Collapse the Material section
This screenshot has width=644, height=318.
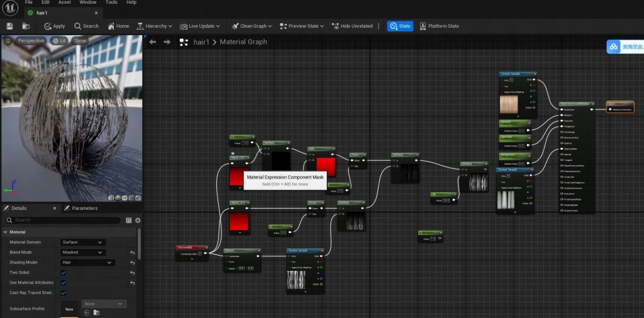click(x=5, y=232)
